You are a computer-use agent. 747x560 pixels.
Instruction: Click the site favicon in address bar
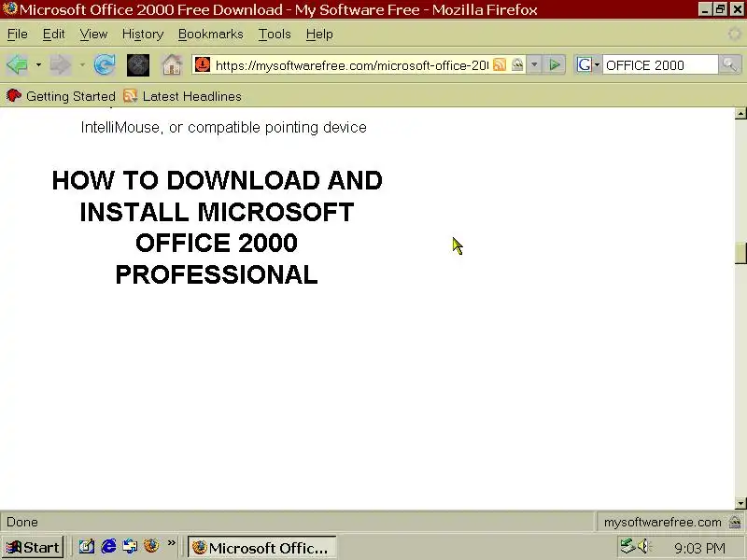[203, 64]
